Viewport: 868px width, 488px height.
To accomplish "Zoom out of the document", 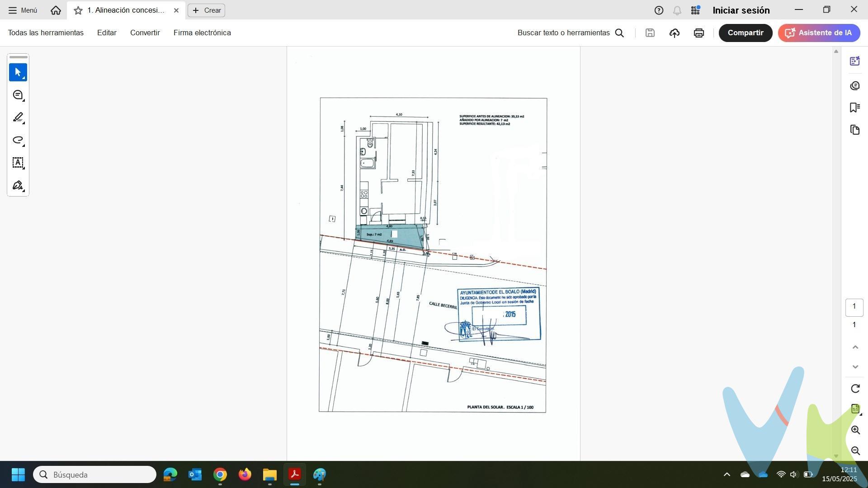I will [x=855, y=451].
